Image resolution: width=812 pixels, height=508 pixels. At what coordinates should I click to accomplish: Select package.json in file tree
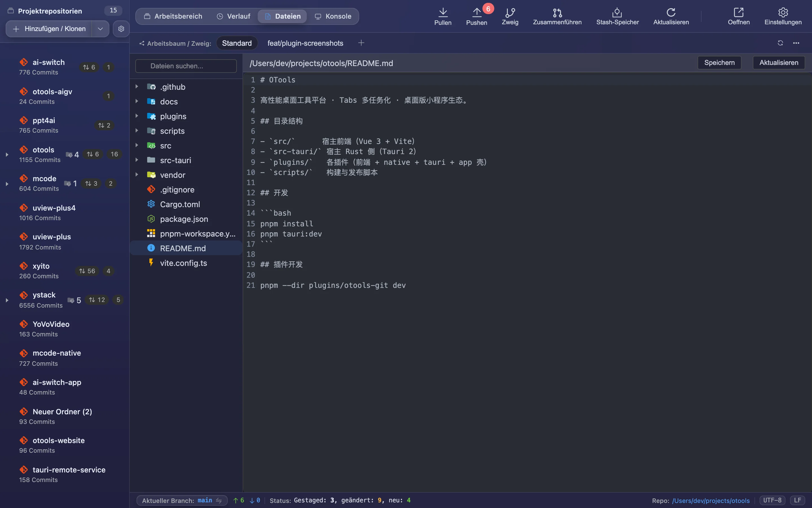click(186, 219)
